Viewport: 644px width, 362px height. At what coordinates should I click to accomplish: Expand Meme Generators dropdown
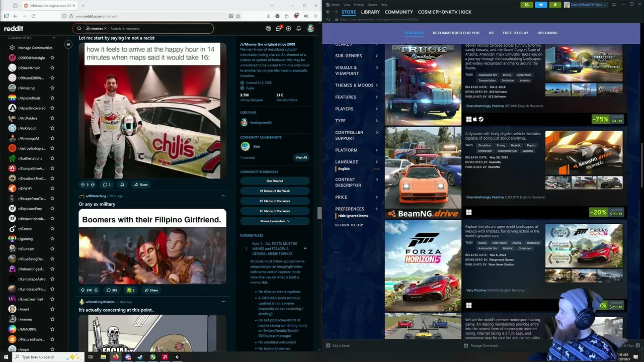[x=275, y=221]
